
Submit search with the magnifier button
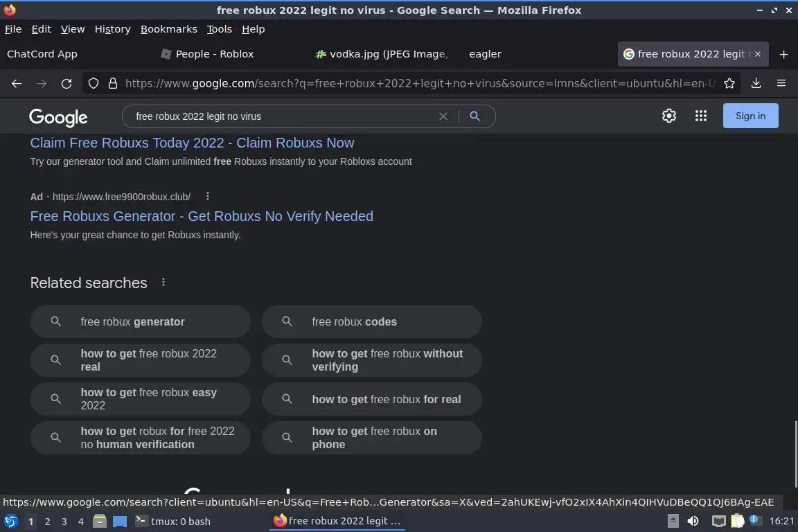(x=475, y=116)
